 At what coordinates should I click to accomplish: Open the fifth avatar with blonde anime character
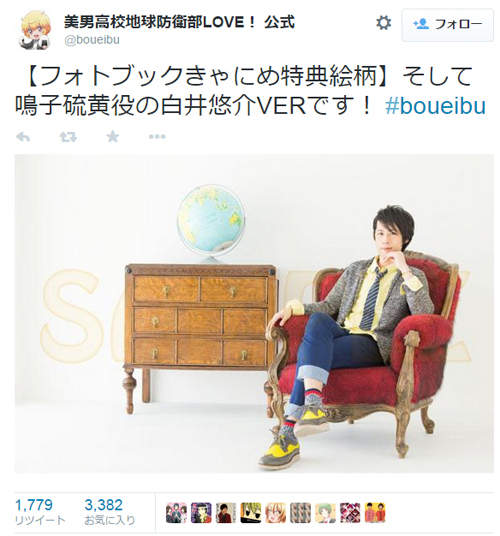tap(276, 513)
